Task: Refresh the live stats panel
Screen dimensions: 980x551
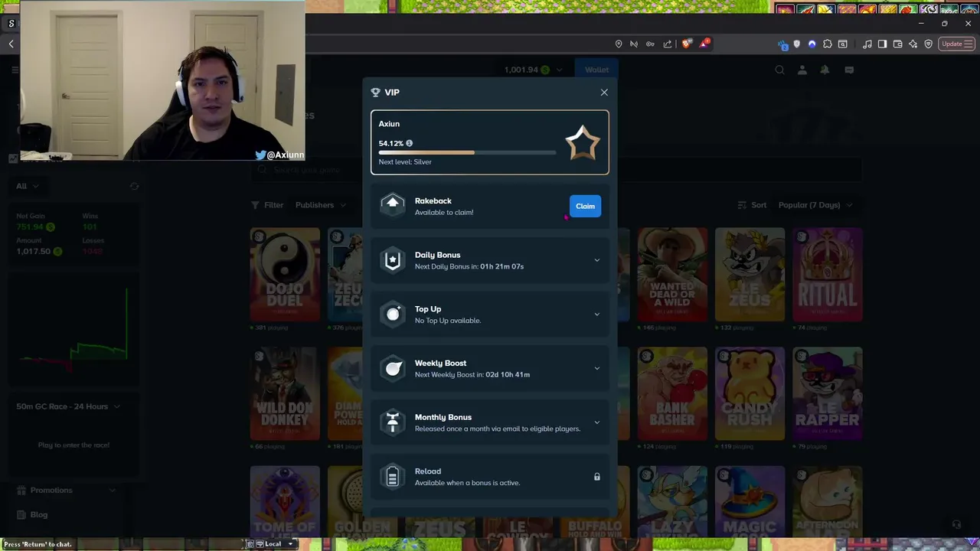Action: pos(134,186)
